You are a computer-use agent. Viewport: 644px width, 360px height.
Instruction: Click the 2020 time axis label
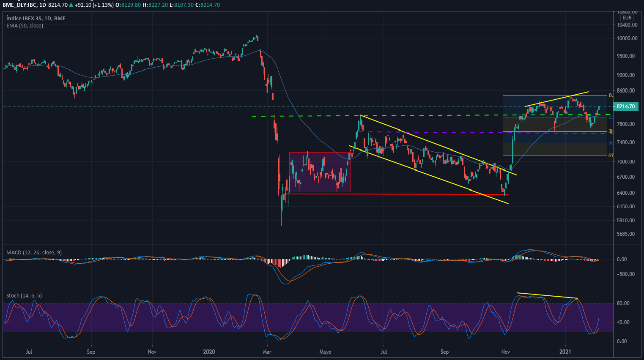(x=209, y=352)
